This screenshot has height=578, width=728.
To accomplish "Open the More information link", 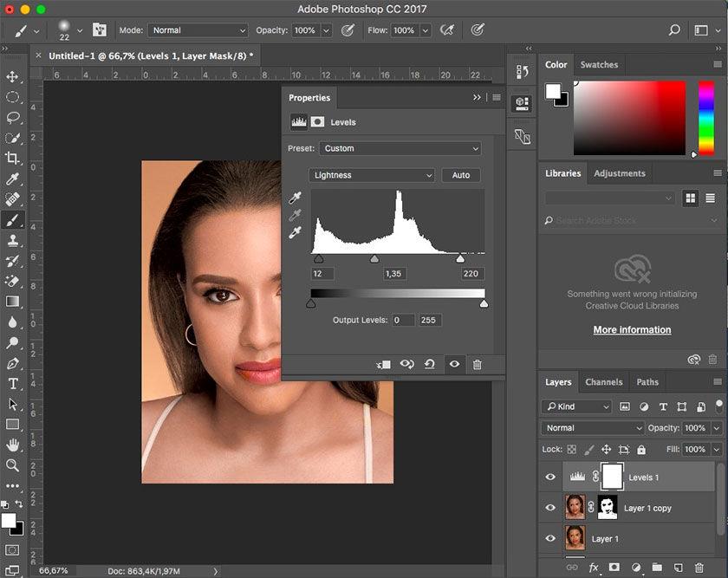I will (x=632, y=330).
